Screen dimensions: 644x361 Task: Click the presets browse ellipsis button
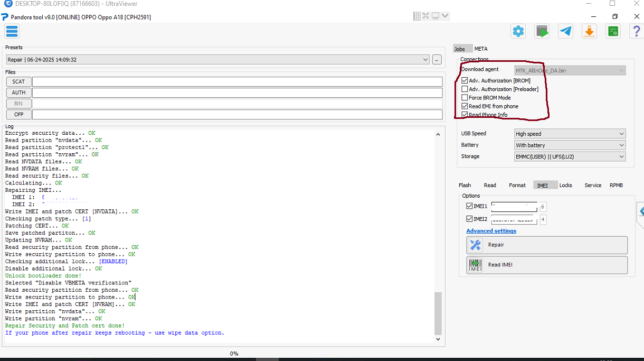click(x=437, y=60)
